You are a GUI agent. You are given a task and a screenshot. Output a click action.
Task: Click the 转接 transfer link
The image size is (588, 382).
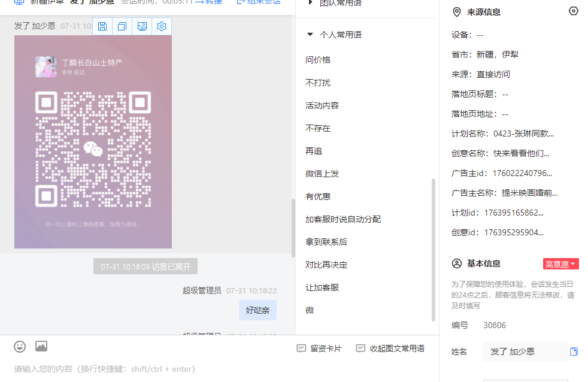coord(209,2)
